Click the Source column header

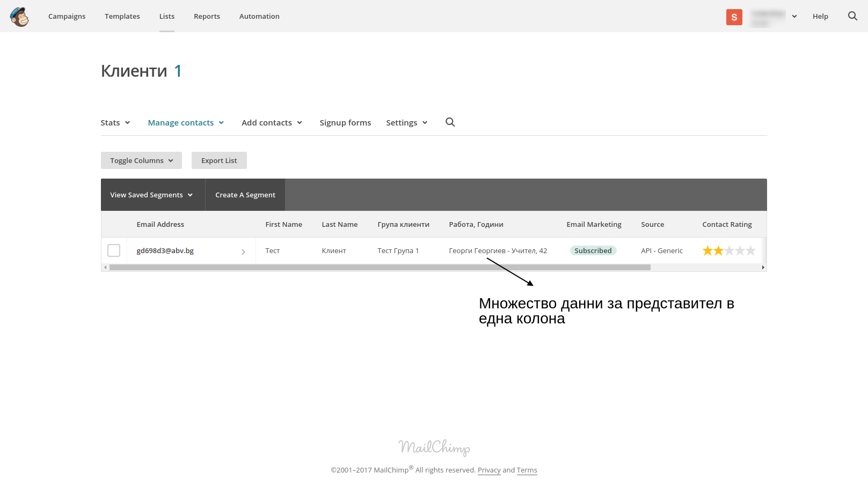tap(652, 224)
